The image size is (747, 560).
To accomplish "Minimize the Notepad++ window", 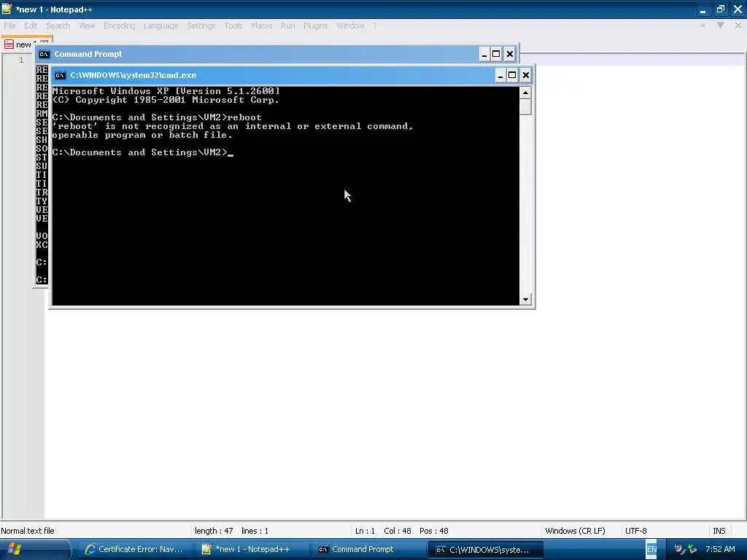I will [x=703, y=9].
